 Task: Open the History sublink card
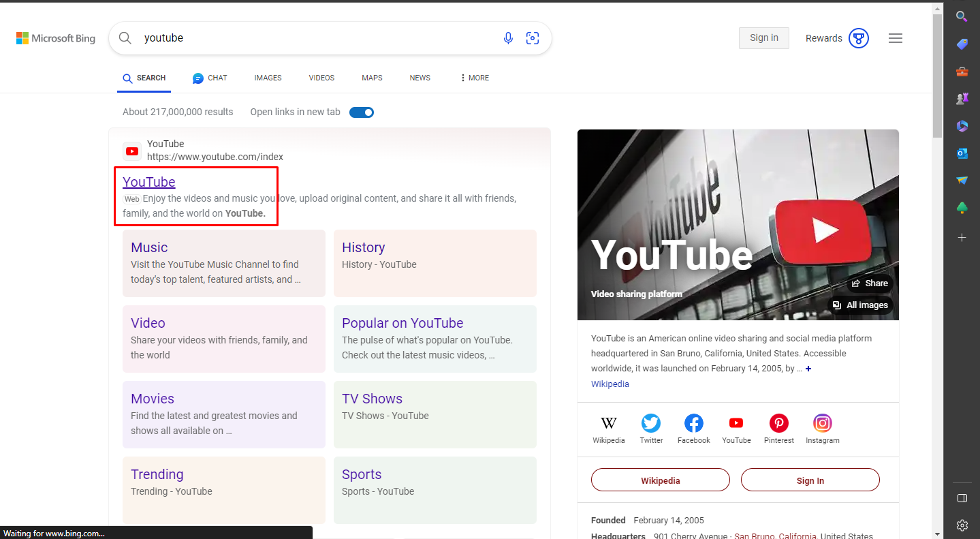click(435, 263)
